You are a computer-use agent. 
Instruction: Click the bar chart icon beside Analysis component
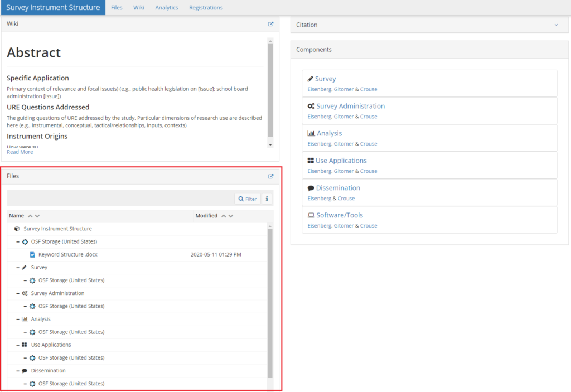(311, 133)
